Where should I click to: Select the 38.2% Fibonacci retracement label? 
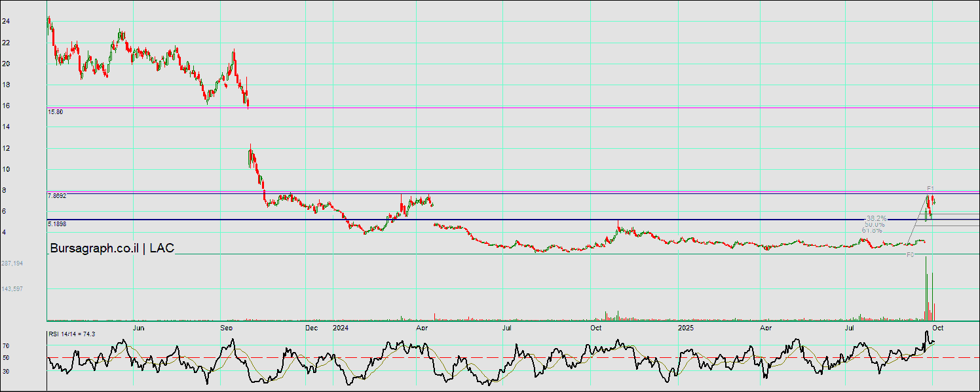point(876,218)
